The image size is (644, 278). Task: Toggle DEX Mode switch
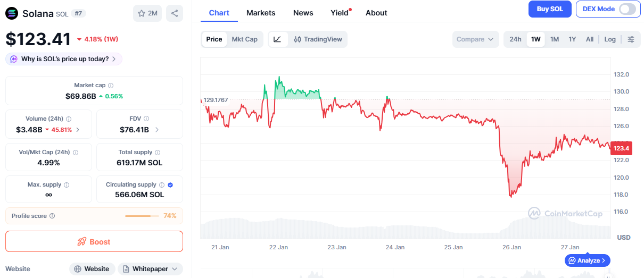pyautogui.click(x=627, y=9)
